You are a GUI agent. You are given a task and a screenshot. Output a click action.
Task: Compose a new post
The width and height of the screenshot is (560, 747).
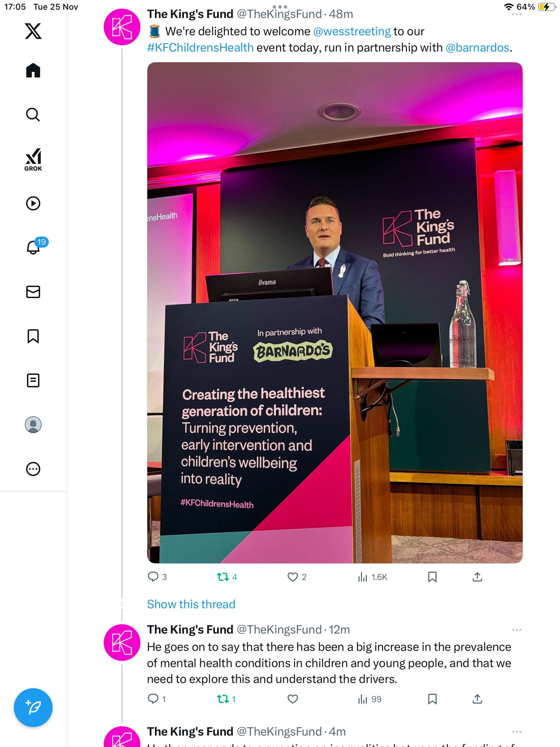point(33,708)
